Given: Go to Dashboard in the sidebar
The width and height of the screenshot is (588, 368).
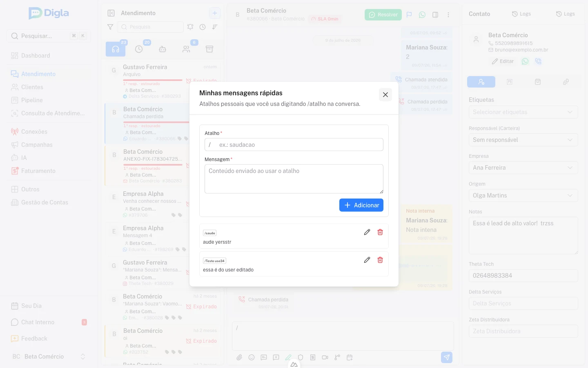Looking at the screenshot, I should coord(49,56).
